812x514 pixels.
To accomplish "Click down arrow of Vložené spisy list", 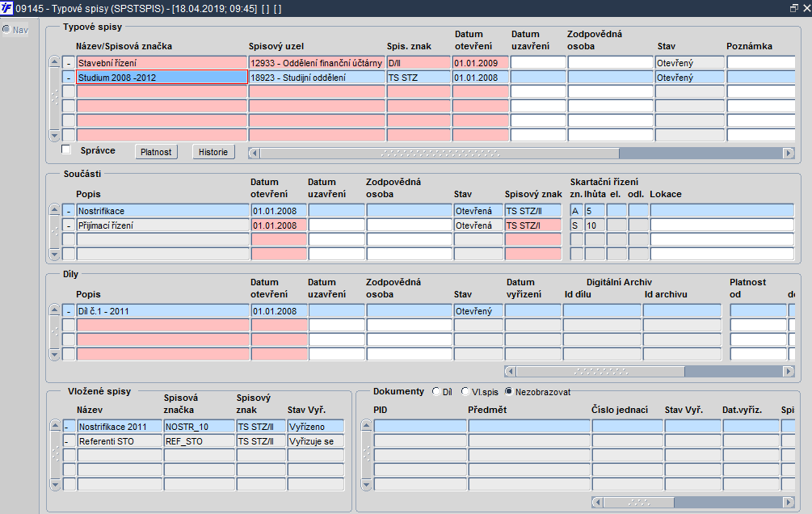I will (x=55, y=485).
